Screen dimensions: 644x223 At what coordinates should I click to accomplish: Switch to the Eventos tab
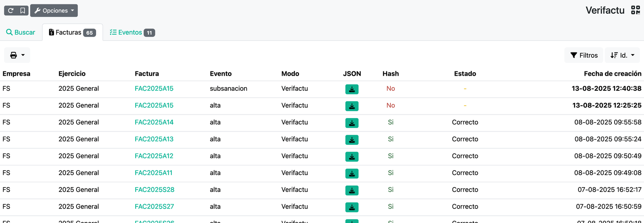point(132,32)
